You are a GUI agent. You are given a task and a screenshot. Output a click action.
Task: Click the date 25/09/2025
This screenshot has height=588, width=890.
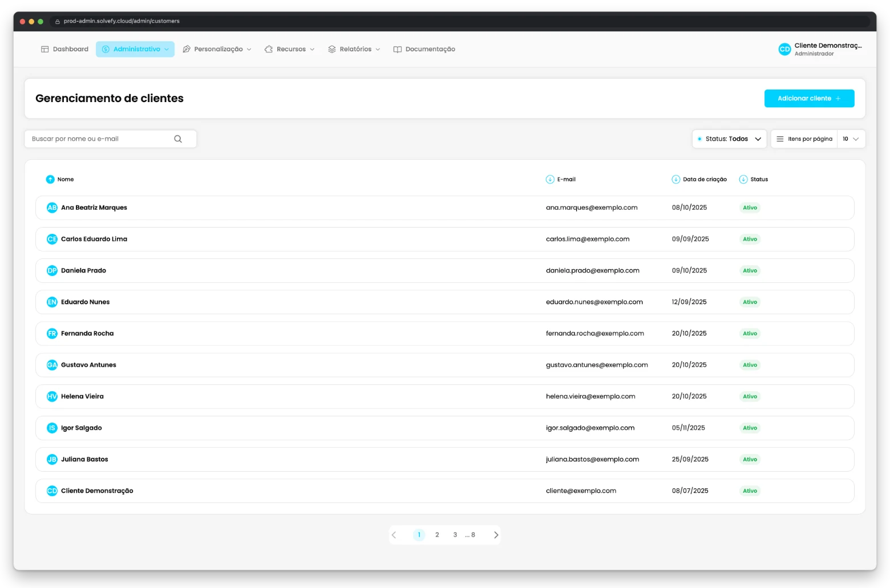(x=690, y=459)
